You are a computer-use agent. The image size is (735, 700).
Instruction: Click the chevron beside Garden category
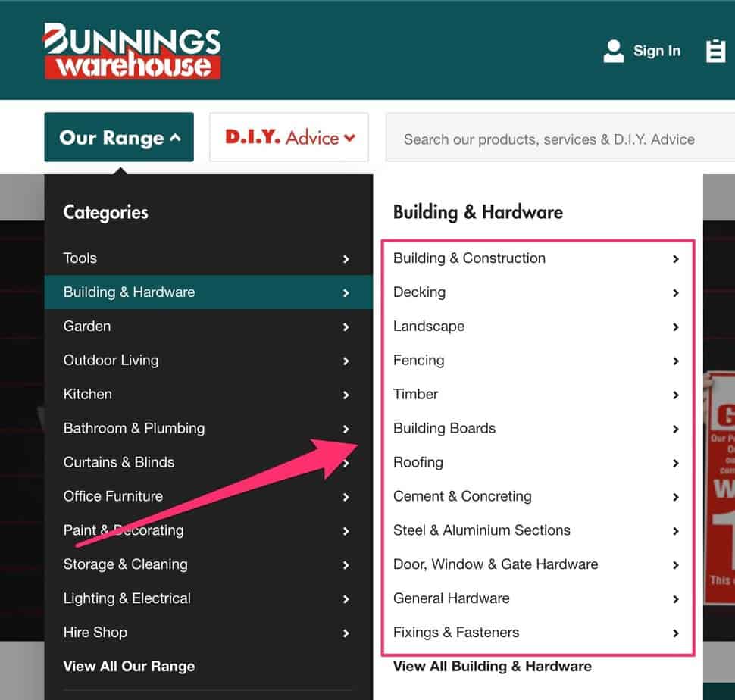pos(346,327)
